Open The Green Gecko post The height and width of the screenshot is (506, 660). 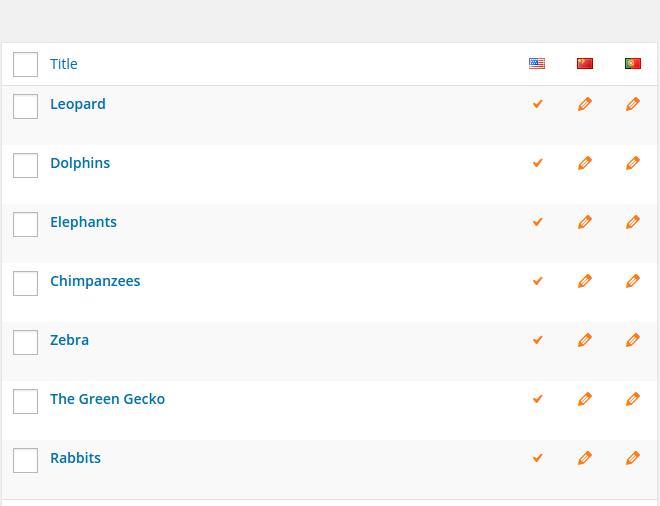click(107, 399)
